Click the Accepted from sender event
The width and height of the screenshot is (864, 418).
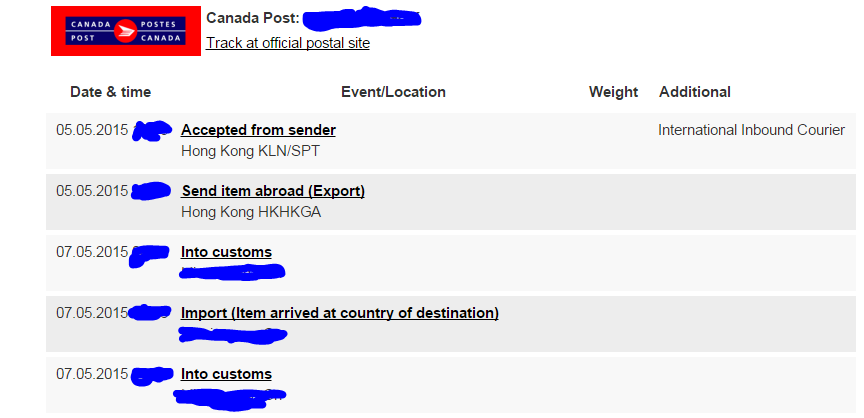click(x=258, y=130)
